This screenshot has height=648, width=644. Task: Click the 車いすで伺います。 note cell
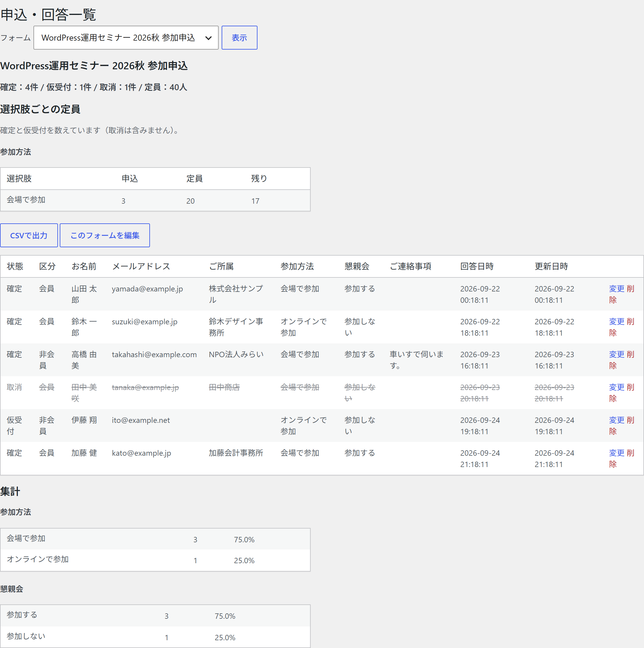pos(416,360)
